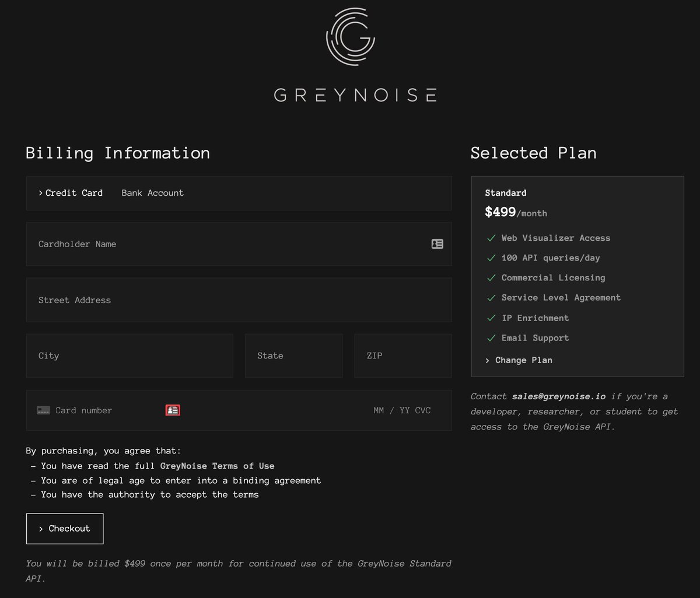Screen dimensions: 700x598
Task: Click into the ZIP field
Action: click(x=403, y=356)
